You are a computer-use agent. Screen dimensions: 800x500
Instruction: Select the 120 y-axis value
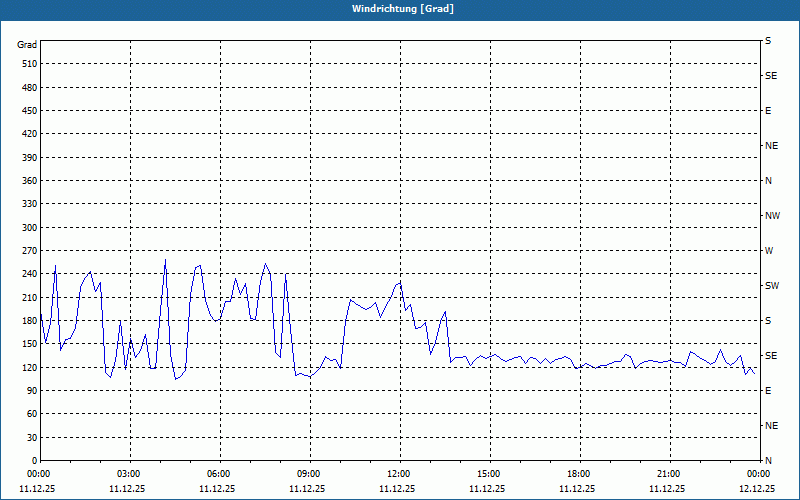30,367
